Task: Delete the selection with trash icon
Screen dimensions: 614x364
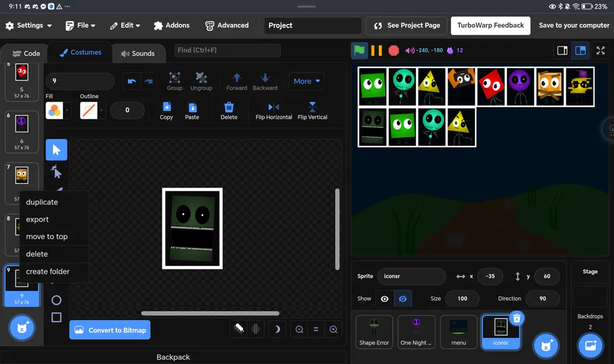Action: (229, 110)
